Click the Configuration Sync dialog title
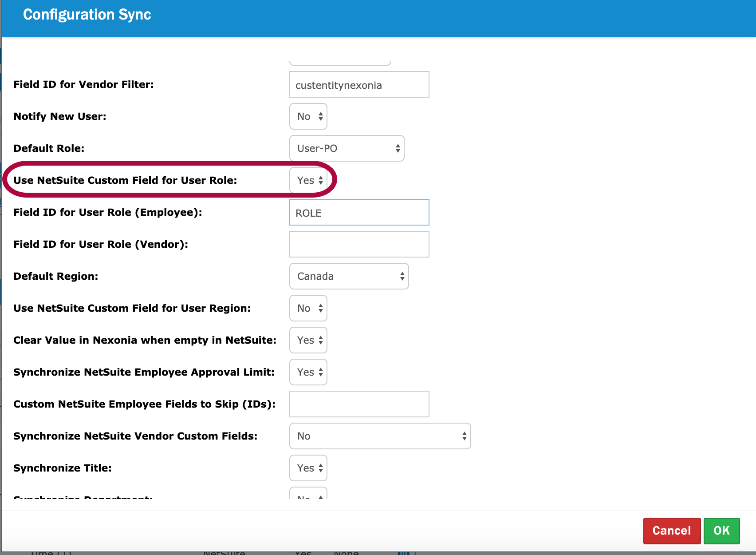The width and height of the screenshot is (756, 555). 87,15
